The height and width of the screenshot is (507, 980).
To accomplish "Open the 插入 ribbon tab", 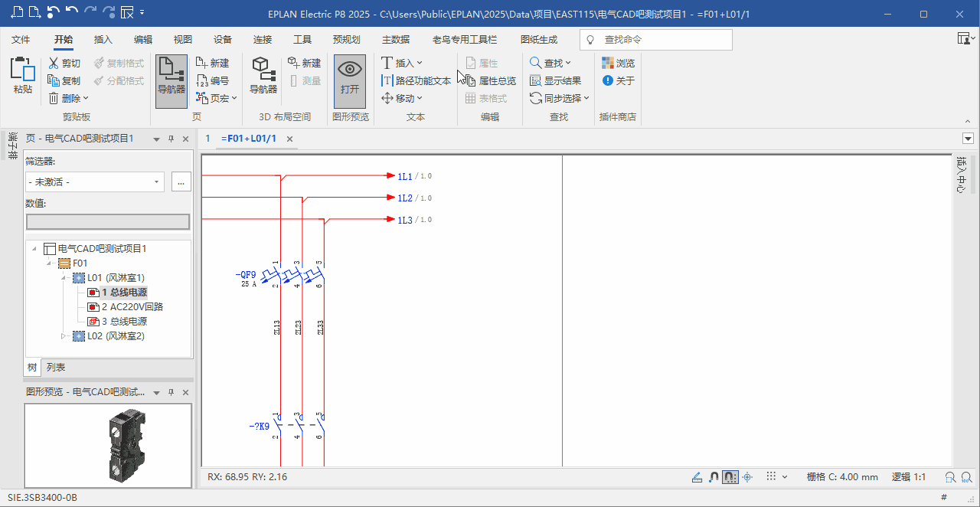I will (103, 40).
